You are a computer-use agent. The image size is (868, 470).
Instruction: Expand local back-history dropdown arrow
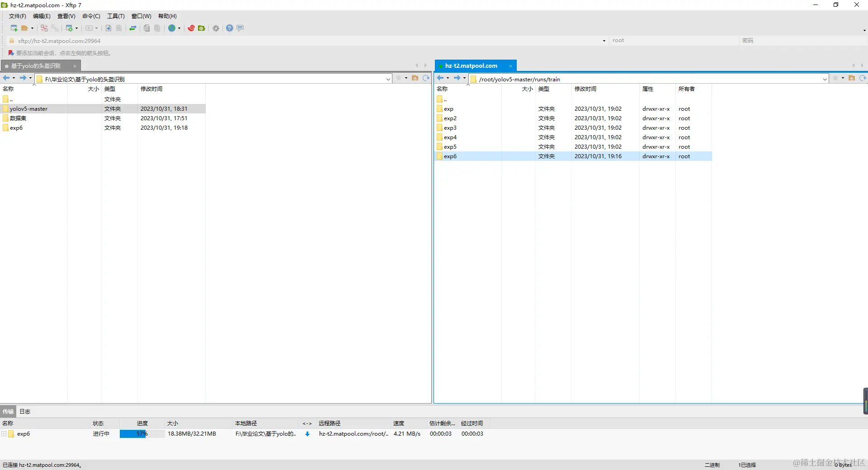pyautogui.click(x=14, y=78)
